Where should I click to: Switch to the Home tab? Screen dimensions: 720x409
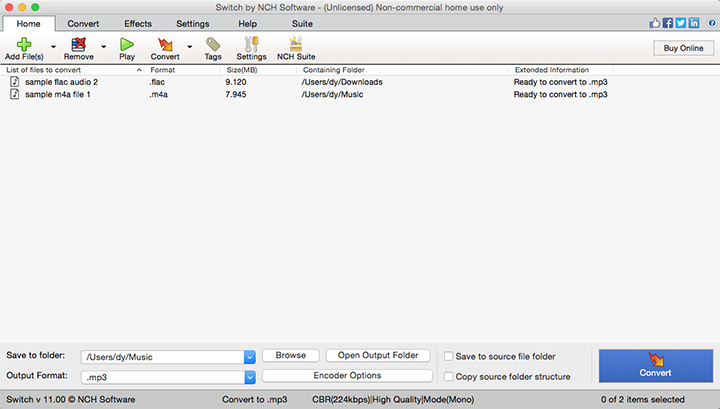point(28,23)
